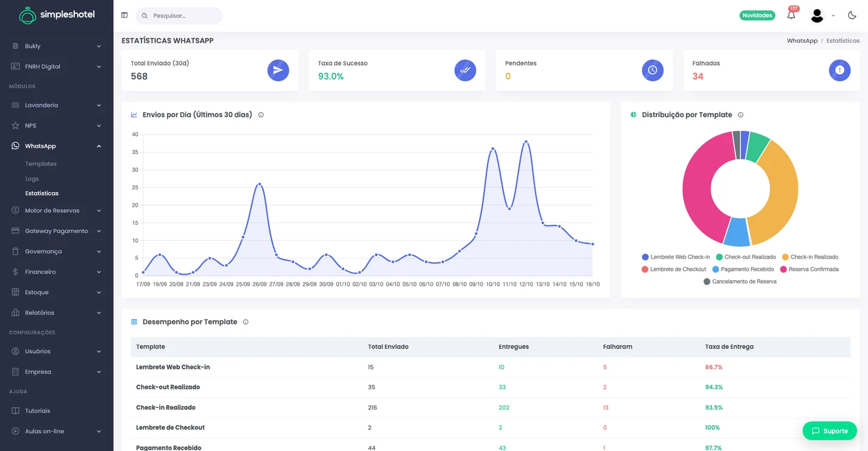The image size is (868, 451).
Task: Select the Estatísticas submenu item
Action: [42, 194]
